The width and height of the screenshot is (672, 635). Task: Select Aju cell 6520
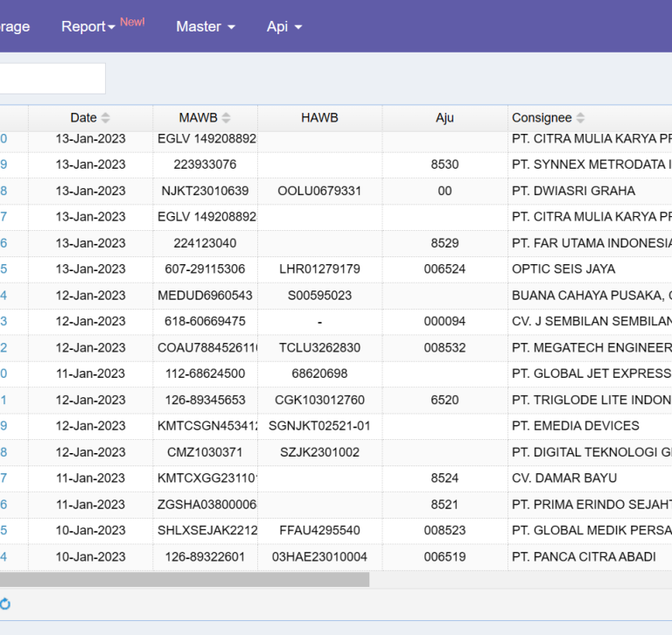point(444,400)
